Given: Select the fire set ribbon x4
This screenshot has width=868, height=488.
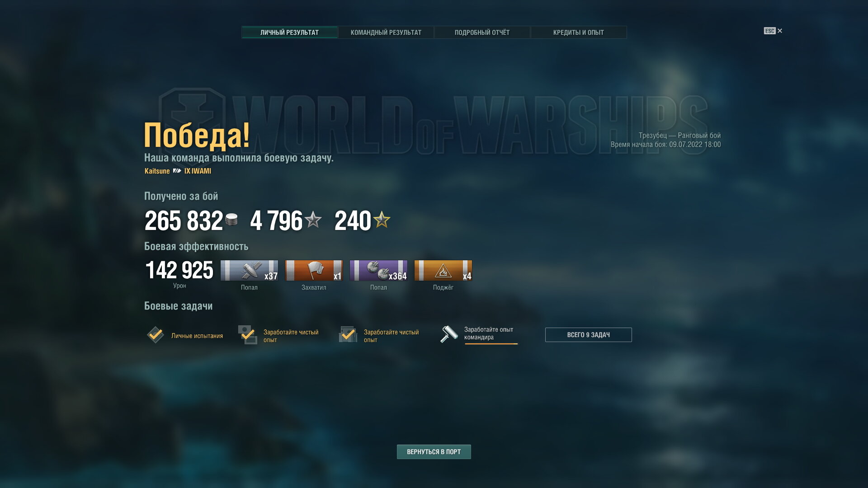Looking at the screenshot, I should click(443, 271).
